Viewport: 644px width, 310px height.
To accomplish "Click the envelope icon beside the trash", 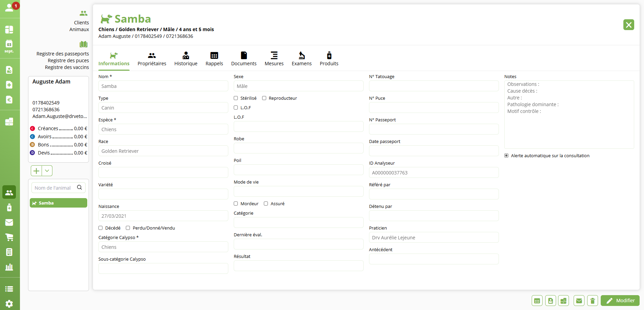I will point(579,301).
